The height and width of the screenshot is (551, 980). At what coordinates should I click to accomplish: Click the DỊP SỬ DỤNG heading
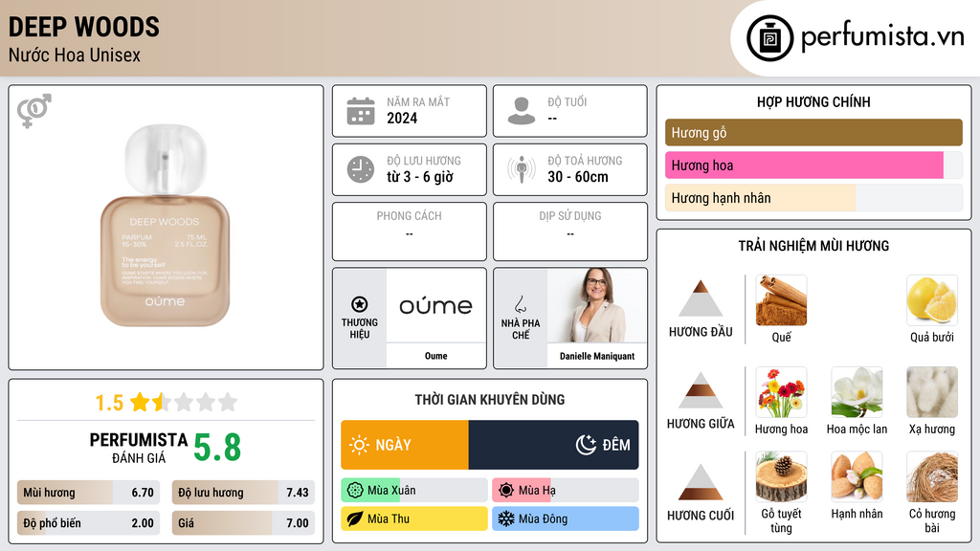coord(570,216)
